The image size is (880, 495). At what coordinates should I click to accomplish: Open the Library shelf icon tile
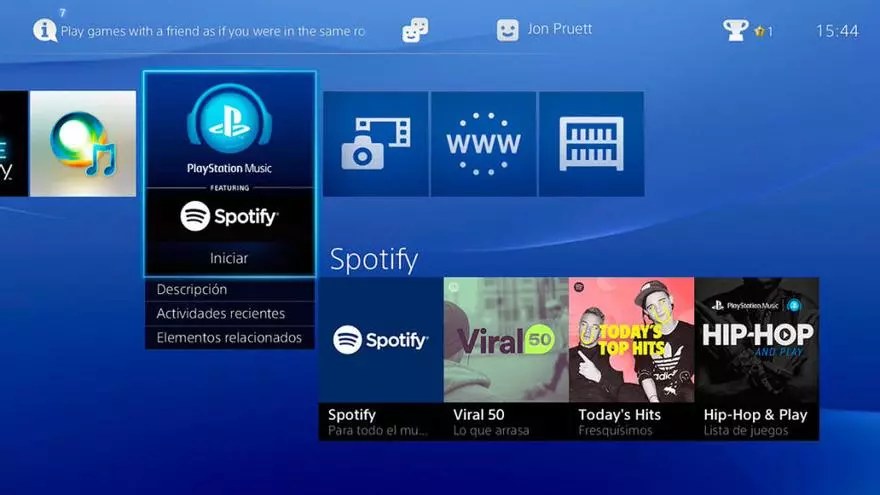point(591,144)
